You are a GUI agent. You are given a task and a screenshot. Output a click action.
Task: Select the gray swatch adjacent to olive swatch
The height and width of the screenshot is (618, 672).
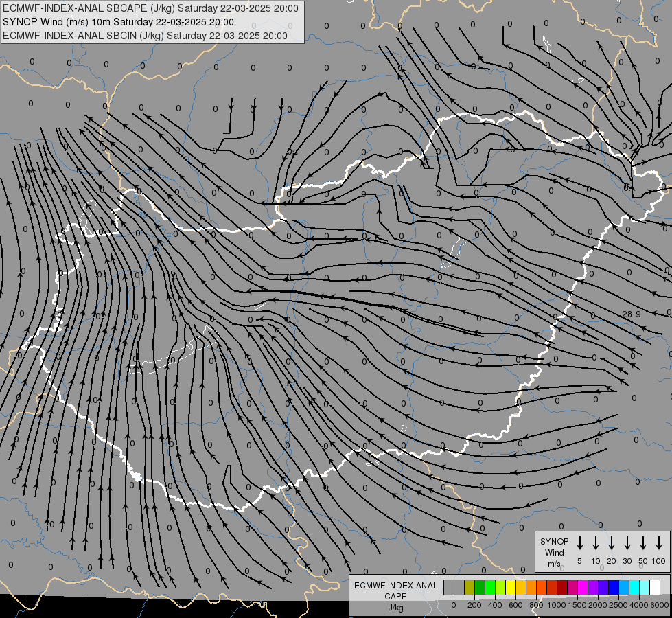pos(459,587)
